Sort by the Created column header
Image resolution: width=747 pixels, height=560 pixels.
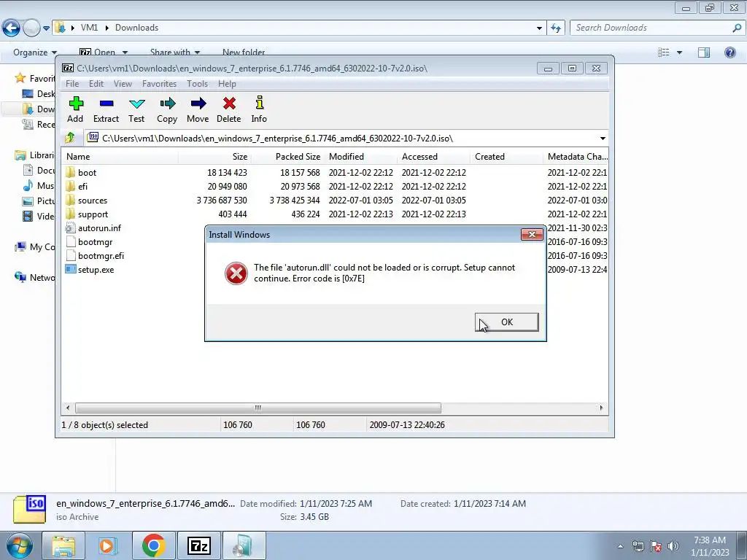[x=506, y=157]
